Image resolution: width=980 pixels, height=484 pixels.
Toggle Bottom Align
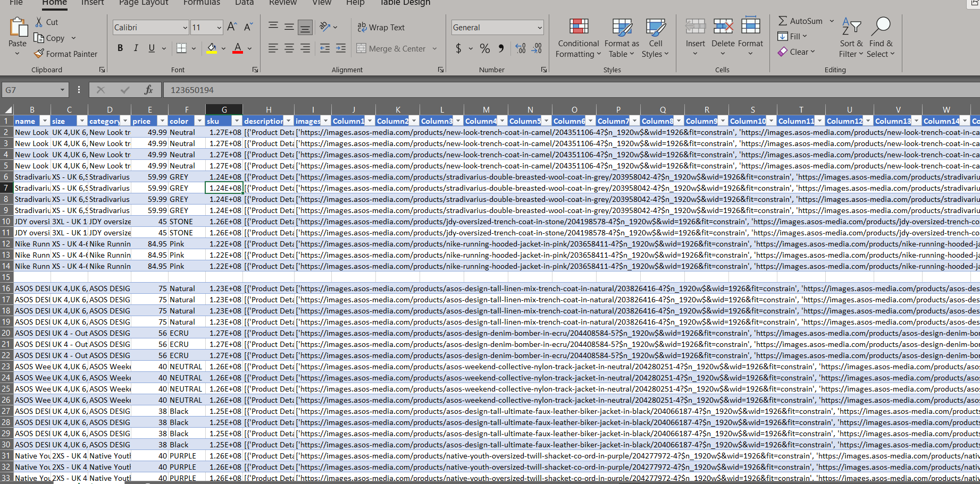point(305,27)
